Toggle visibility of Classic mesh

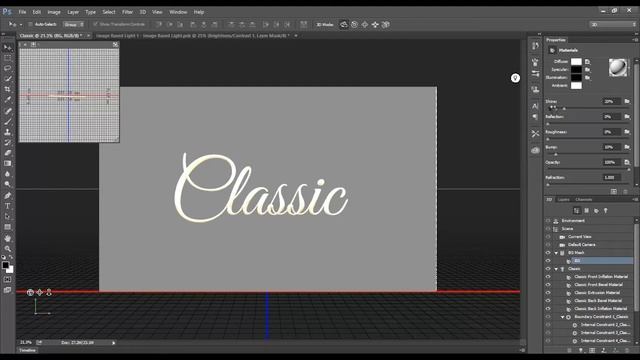pyautogui.click(x=548, y=269)
